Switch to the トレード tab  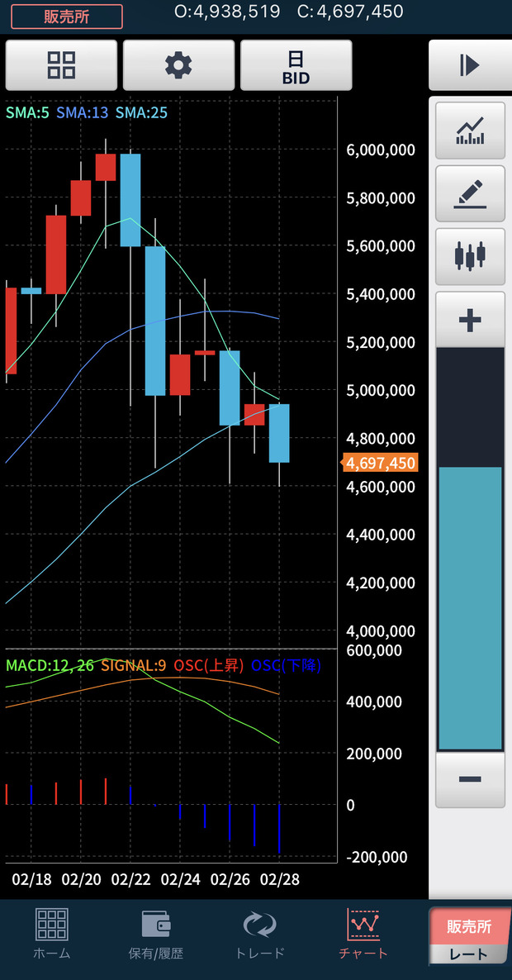pyautogui.click(x=260, y=935)
